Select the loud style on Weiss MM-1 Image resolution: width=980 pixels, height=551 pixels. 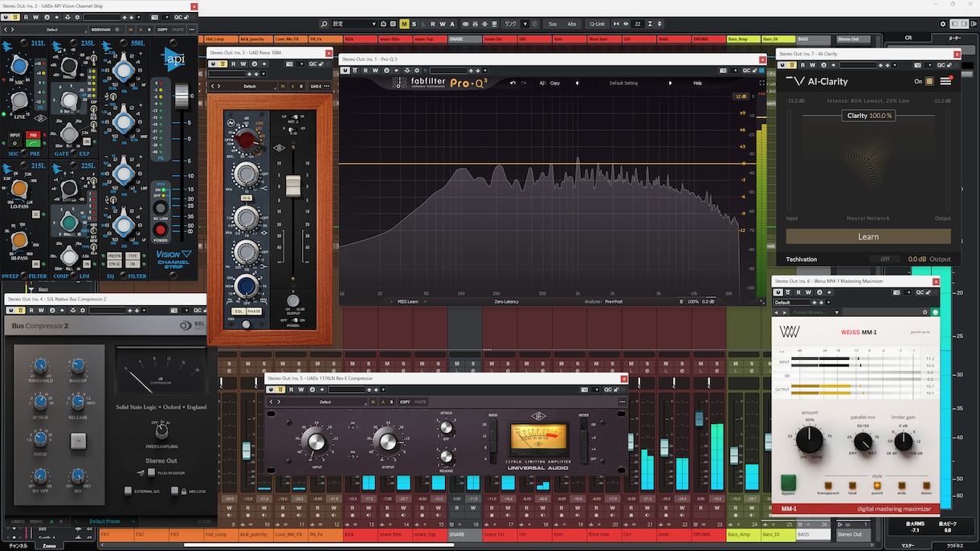(x=853, y=485)
